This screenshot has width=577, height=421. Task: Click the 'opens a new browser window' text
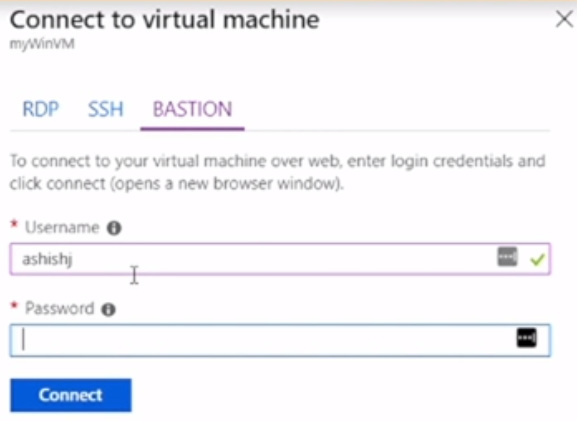(x=227, y=184)
